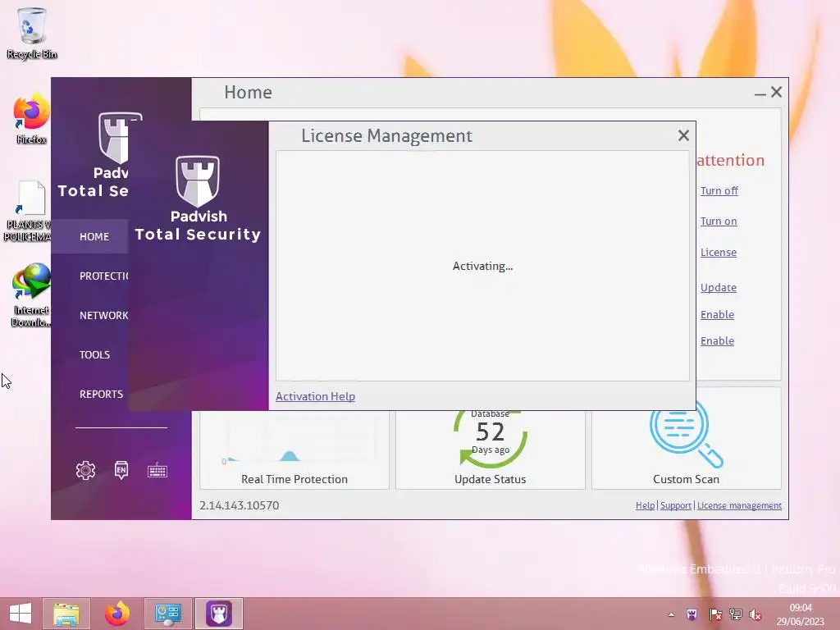
Task: Open the Windows Start button
Action: coord(21,614)
